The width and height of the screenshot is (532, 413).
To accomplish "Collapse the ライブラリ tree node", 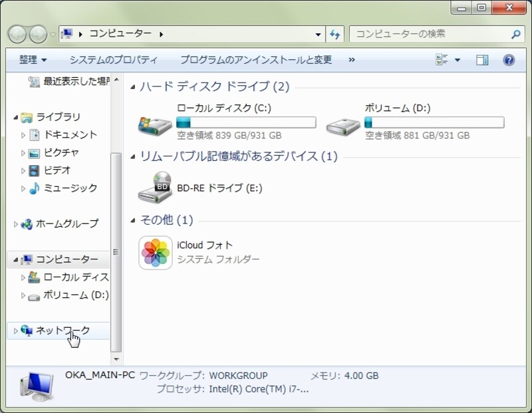I will [16, 118].
